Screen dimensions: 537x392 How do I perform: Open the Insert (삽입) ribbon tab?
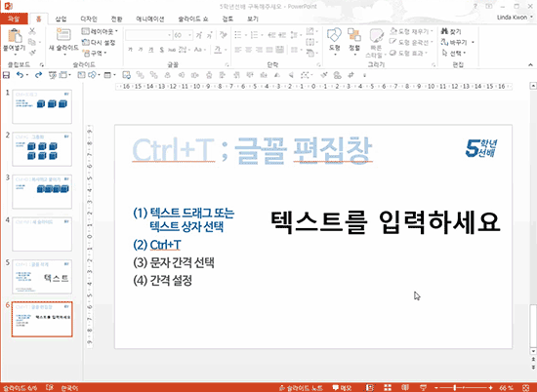61,19
